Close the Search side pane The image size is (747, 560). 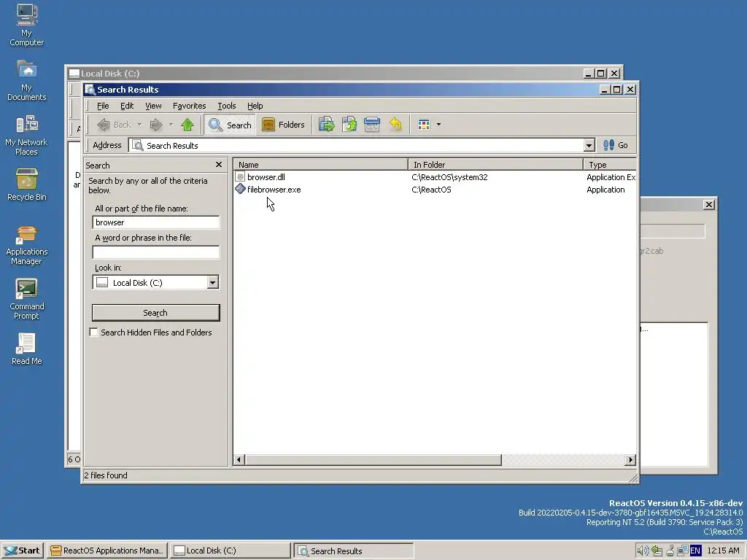[x=219, y=165]
